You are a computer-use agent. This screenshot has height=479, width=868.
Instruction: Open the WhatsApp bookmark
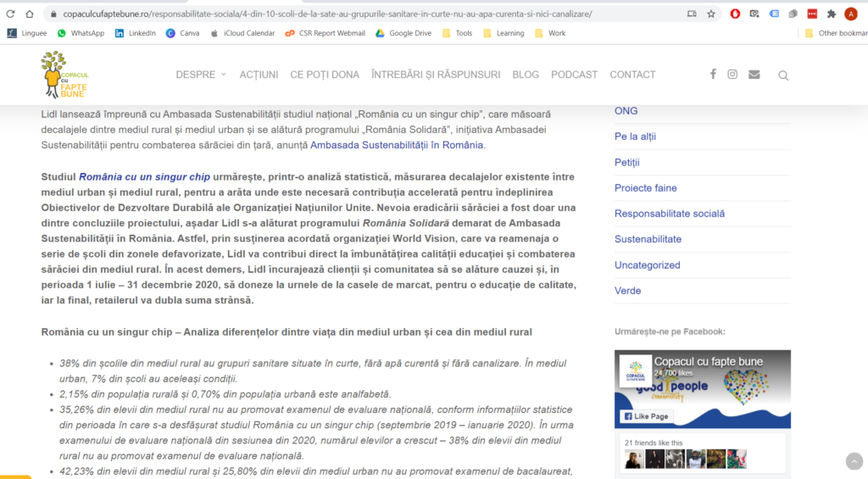coord(81,33)
